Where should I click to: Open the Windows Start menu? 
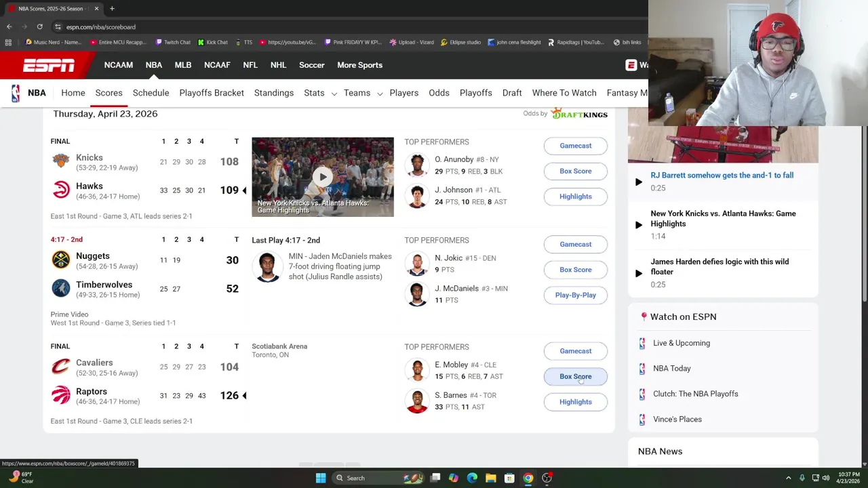coord(321,478)
